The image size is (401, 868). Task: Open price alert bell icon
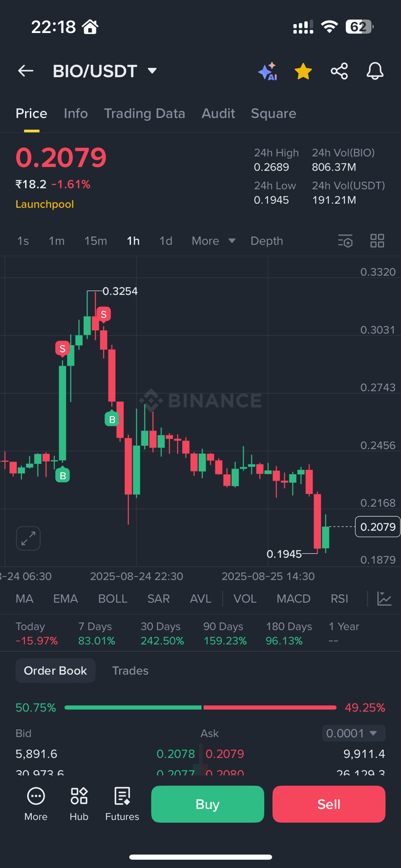(x=375, y=71)
